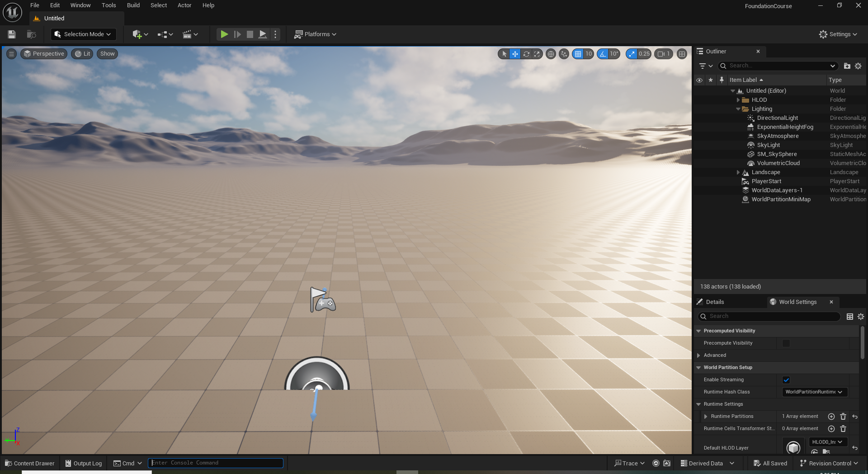The image size is (868, 474).
Task: Expand the HLOD folder in Outliner
Action: (738, 100)
